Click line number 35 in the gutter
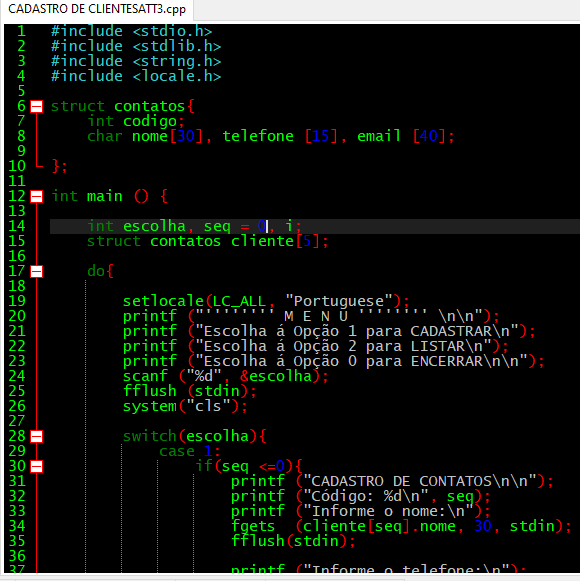Image resolution: width=580 pixels, height=581 pixels. tap(17, 541)
